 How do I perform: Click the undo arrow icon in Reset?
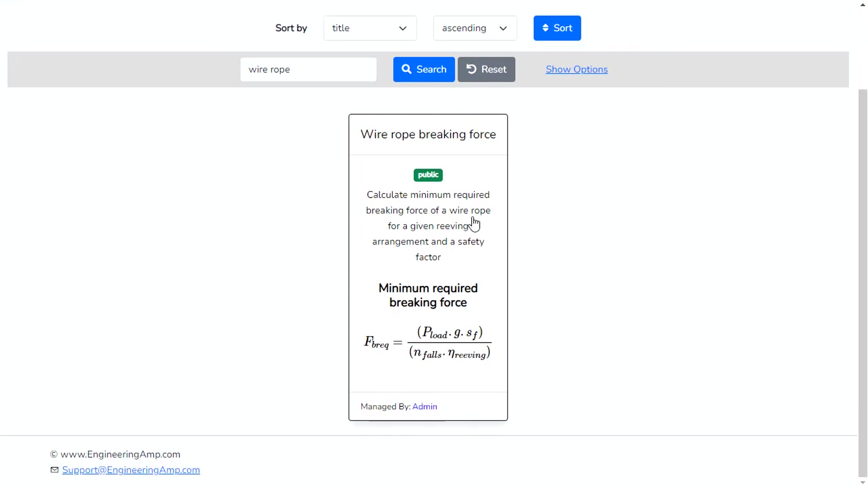click(x=471, y=69)
